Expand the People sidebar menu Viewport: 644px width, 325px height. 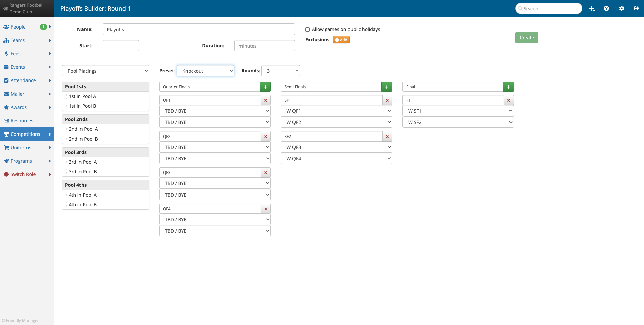(18, 26)
